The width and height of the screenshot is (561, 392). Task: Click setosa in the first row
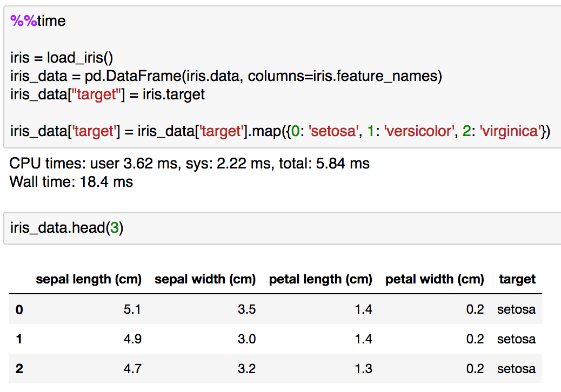516,310
